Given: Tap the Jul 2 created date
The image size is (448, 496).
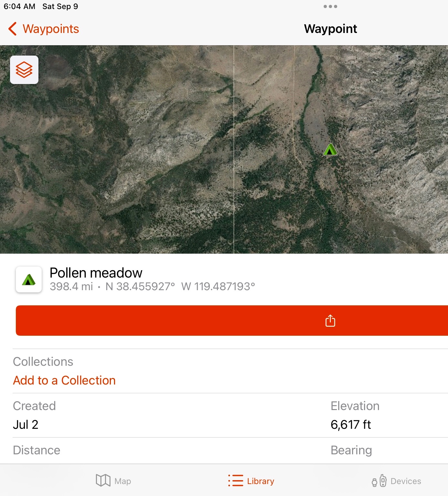Looking at the screenshot, I should tap(26, 424).
